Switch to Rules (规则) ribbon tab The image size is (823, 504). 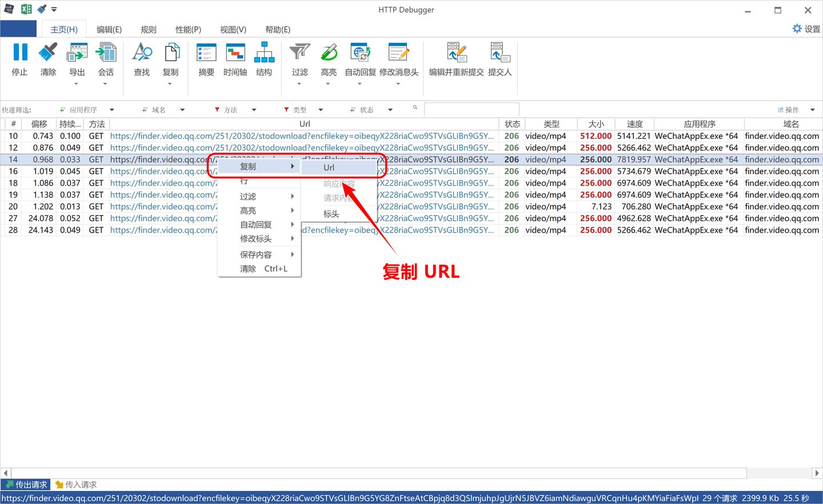point(149,29)
